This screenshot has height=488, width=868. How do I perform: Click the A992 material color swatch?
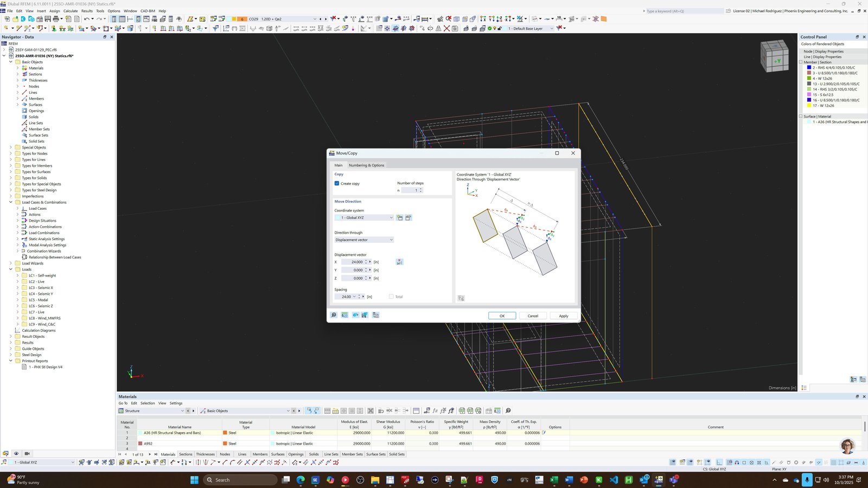[x=141, y=444]
